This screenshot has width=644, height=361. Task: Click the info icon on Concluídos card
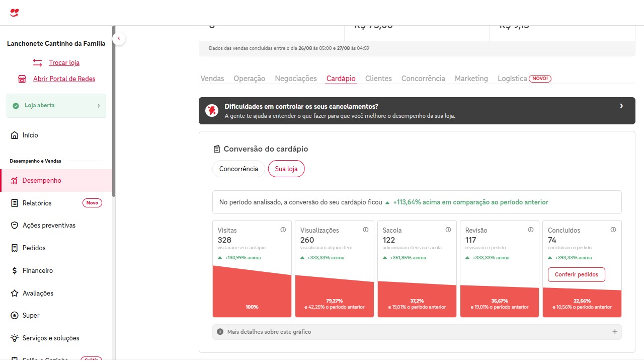pos(613,230)
